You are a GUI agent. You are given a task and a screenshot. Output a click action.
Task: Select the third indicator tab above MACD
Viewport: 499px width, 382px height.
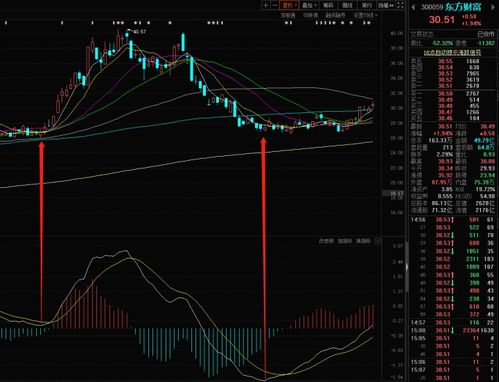coord(363,241)
